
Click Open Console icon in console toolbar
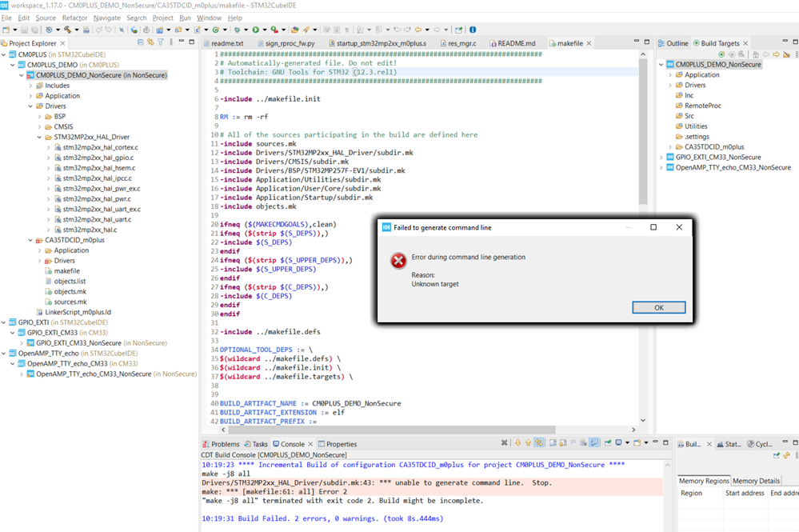click(637, 443)
